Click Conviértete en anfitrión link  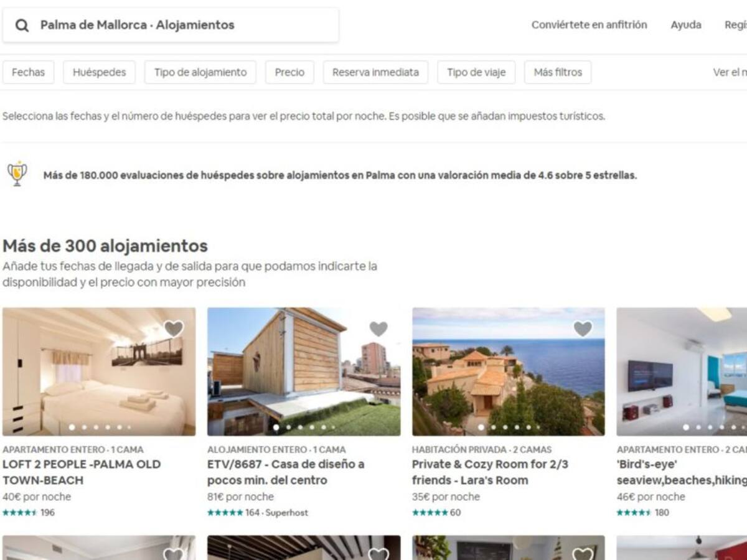click(589, 25)
